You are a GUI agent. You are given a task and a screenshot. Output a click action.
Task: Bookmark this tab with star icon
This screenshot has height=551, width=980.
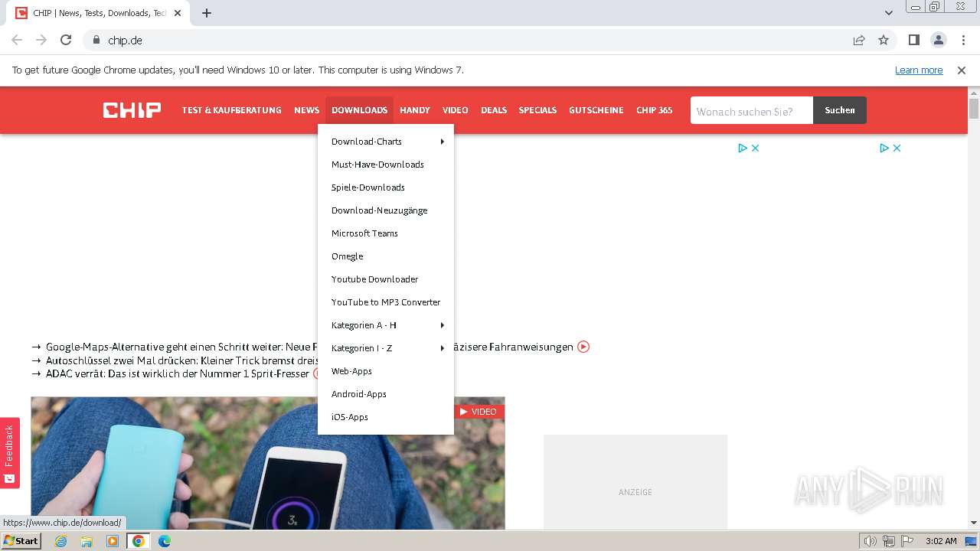(x=884, y=40)
